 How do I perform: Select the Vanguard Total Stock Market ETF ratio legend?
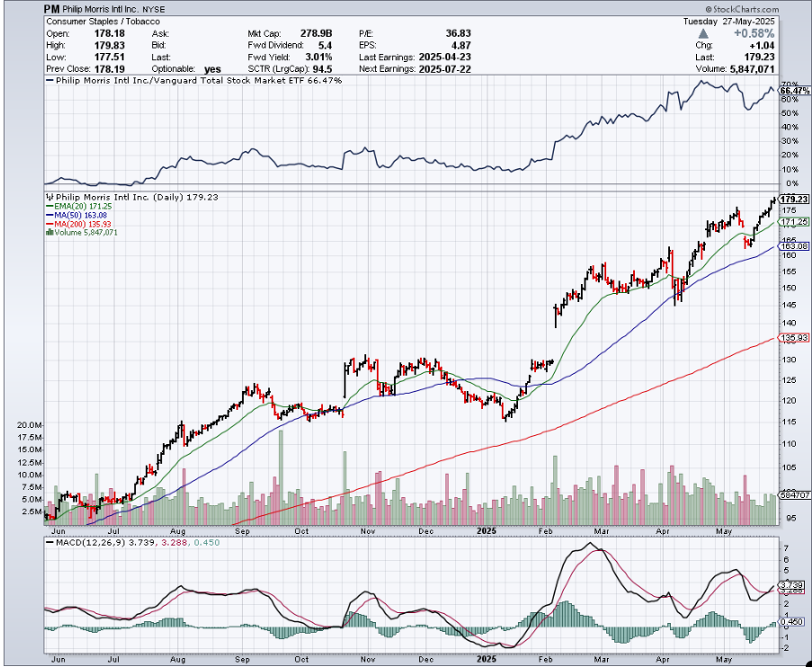193,80
